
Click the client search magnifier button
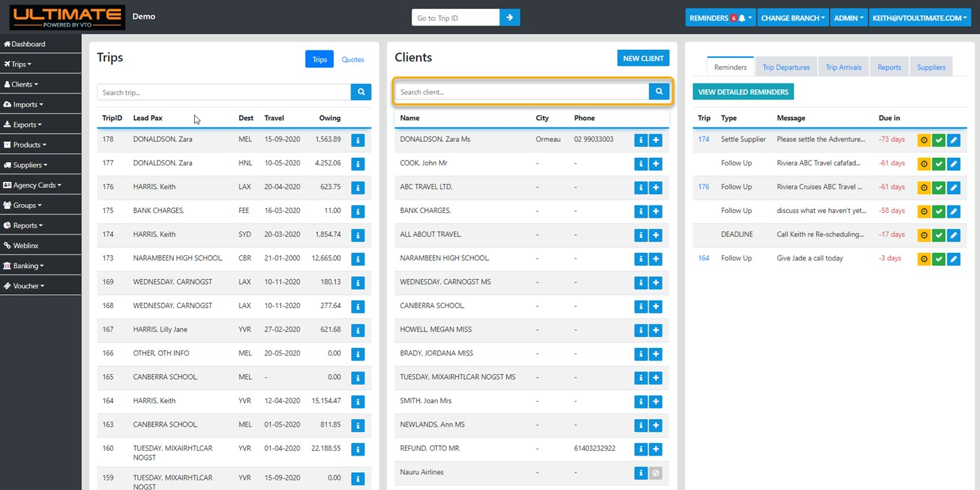tap(659, 92)
